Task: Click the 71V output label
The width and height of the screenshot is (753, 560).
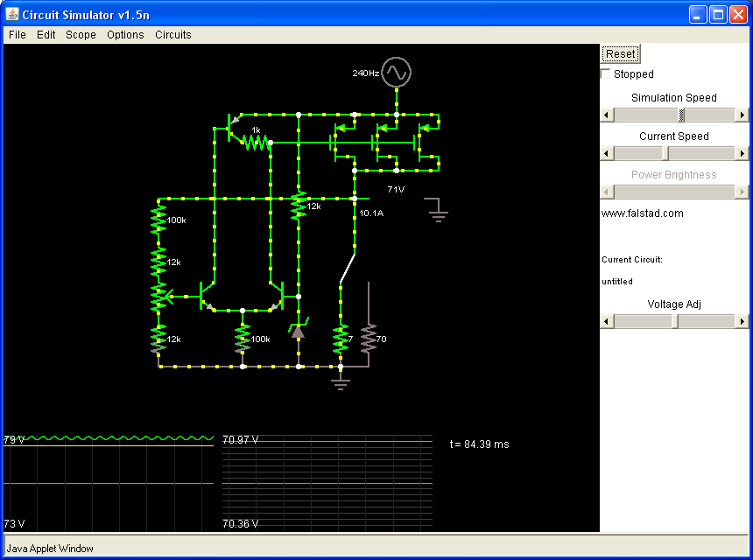Action: [396, 190]
